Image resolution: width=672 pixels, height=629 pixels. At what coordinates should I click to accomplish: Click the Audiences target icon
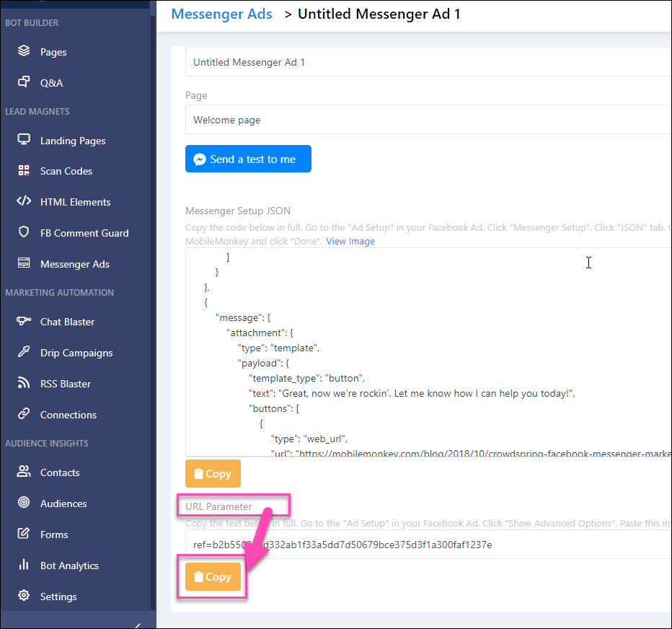click(24, 503)
